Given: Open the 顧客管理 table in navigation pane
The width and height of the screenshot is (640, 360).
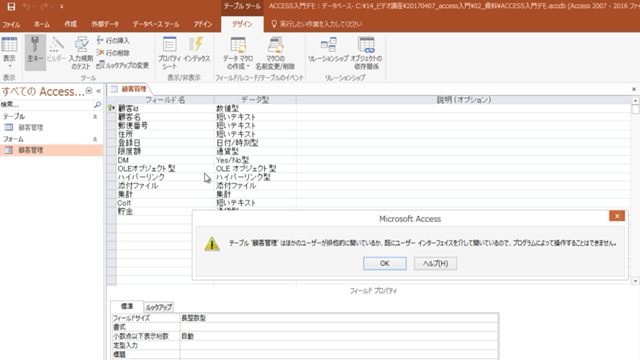Looking at the screenshot, I should (51, 128).
